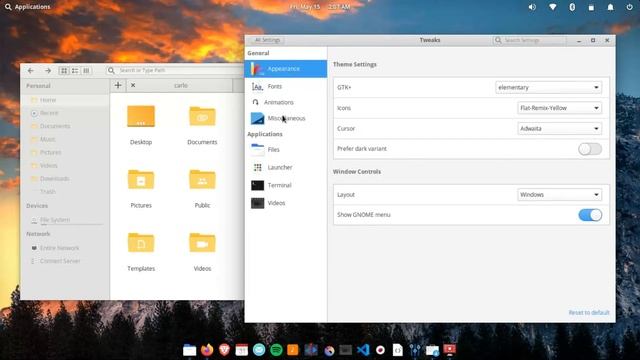Open the Cursor theme dropdown
This screenshot has width=640, height=360.
[559, 129]
